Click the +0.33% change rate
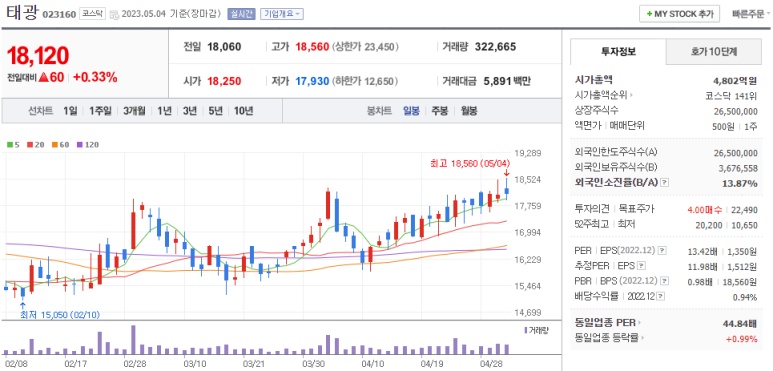This screenshot has width=773, height=371. click(x=95, y=77)
